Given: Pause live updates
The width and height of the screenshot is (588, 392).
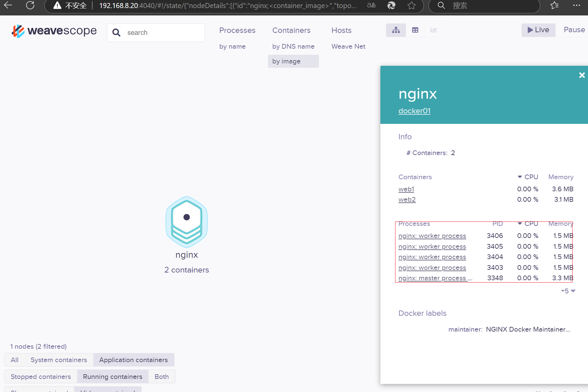Looking at the screenshot, I should pos(574,30).
